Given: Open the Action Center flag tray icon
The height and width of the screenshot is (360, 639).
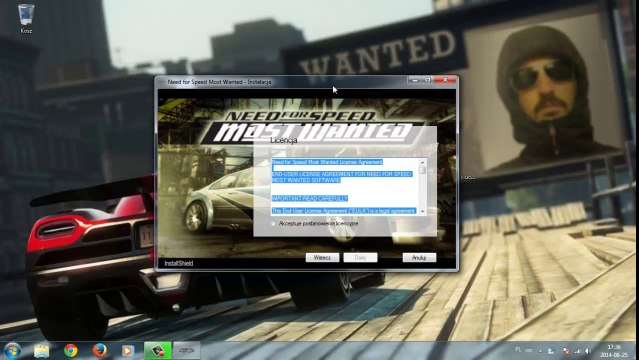Looking at the screenshot, I should point(566,351).
